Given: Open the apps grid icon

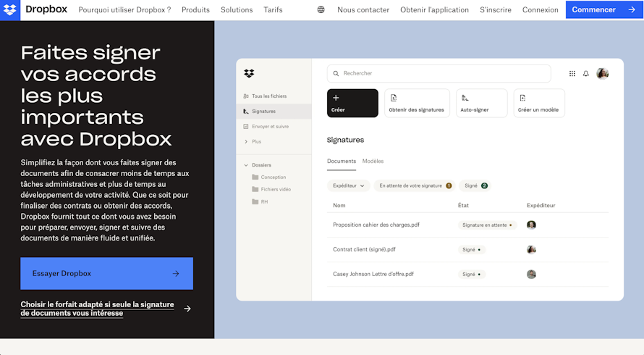Looking at the screenshot, I should pyautogui.click(x=572, y=74).
